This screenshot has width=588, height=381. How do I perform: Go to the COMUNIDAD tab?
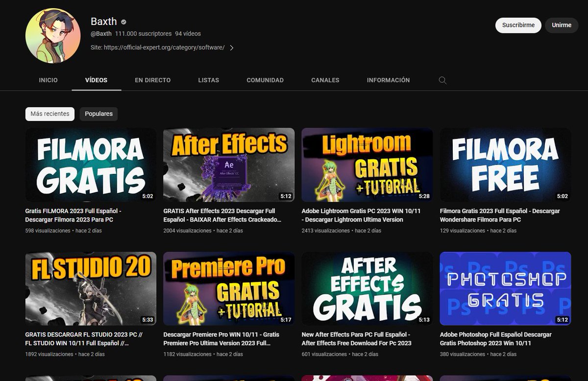click(265, 80)
